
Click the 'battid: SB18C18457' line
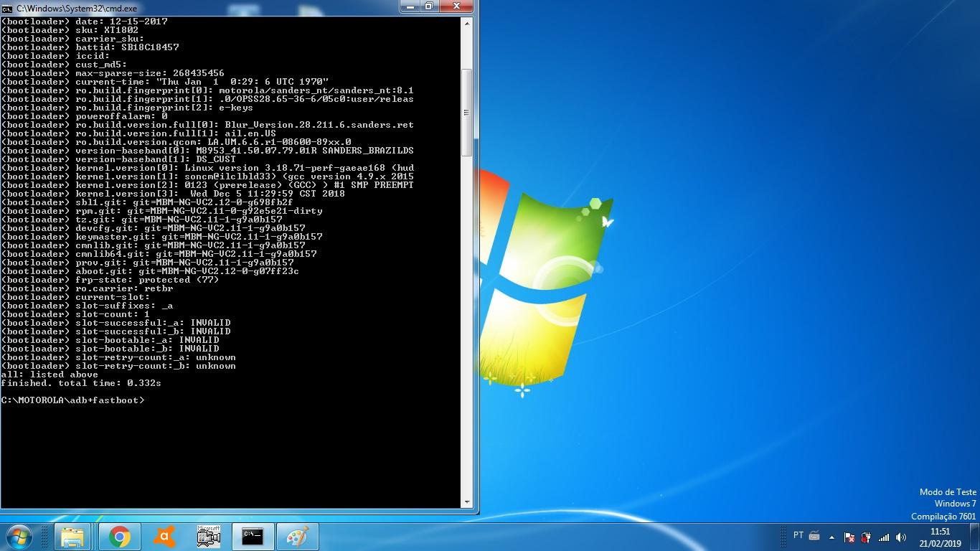click(x=90, y=47)
